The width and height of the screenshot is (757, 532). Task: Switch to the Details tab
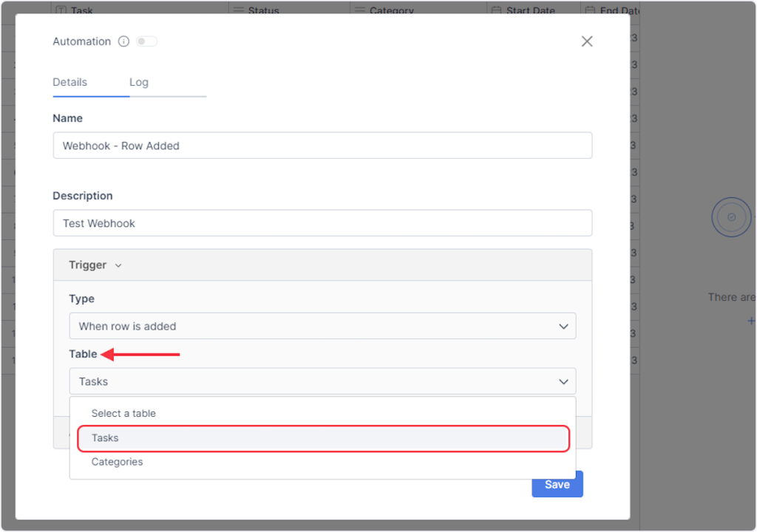click(70, 82)
